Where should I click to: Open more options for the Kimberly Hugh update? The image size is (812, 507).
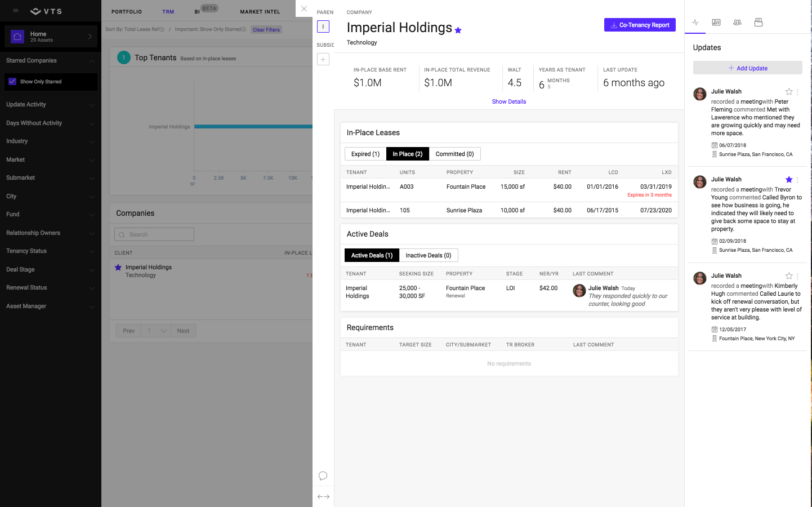point(797,276)
